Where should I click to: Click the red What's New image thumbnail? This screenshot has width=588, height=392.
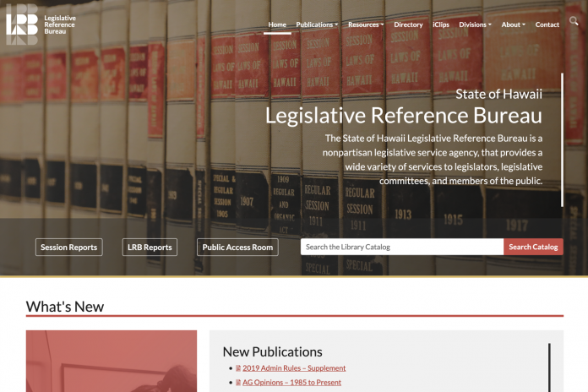click(x=112, y=361)
